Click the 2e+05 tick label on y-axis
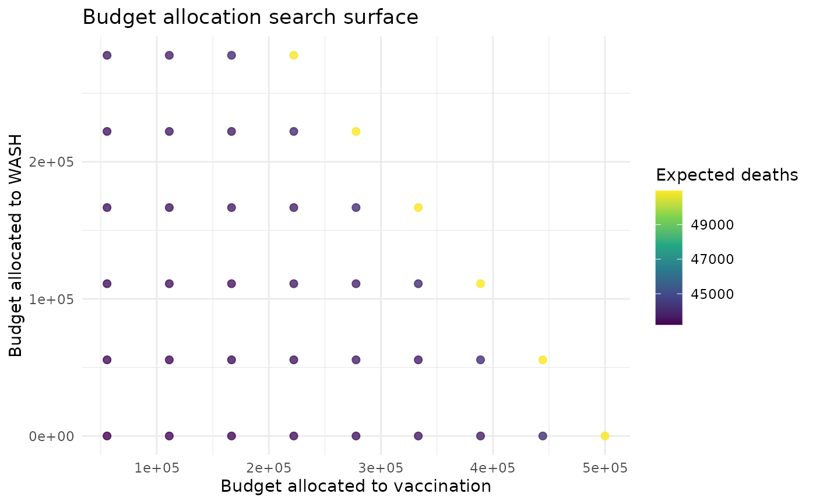 (x=52, y=161)
